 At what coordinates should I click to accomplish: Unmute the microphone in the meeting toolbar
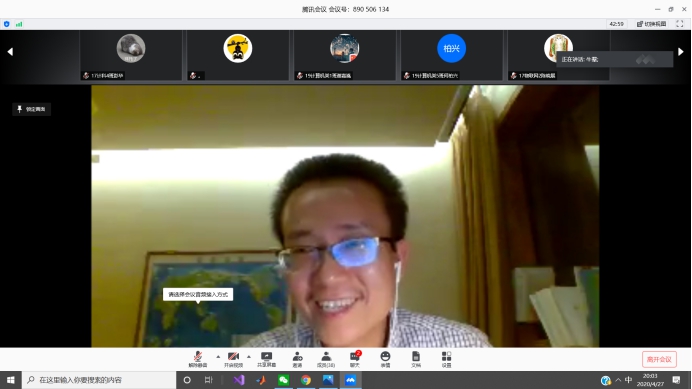coord(198,359)
